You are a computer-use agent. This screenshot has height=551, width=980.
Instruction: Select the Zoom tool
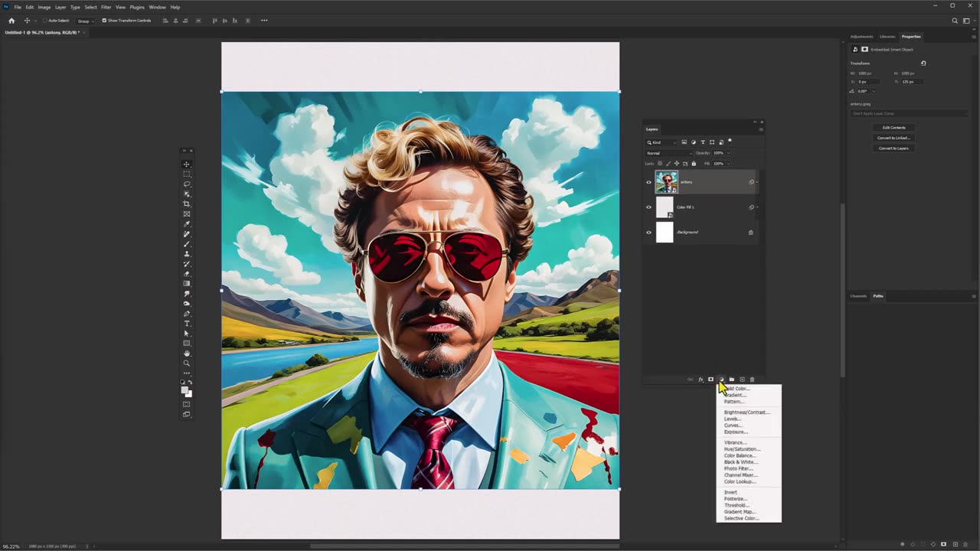pos(186,362)
